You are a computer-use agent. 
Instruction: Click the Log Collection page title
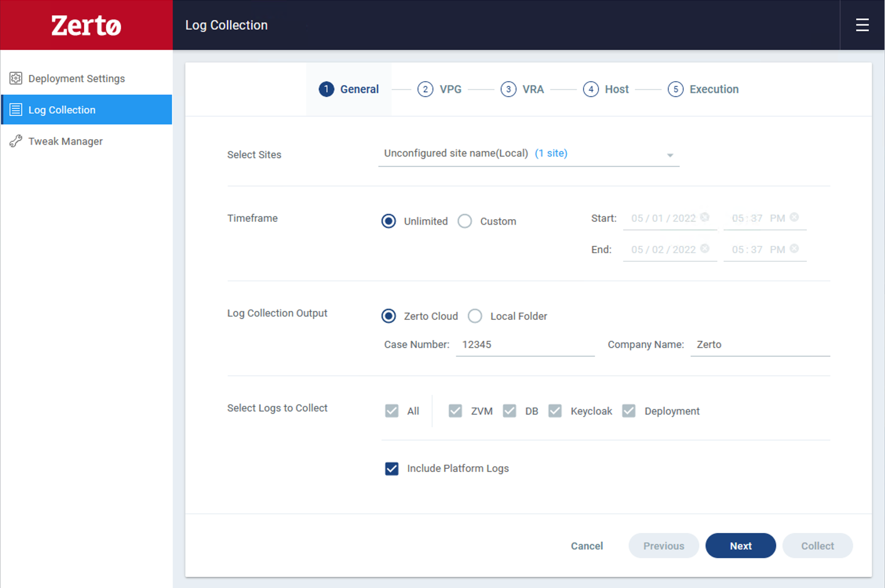click(x=226, y=25)
